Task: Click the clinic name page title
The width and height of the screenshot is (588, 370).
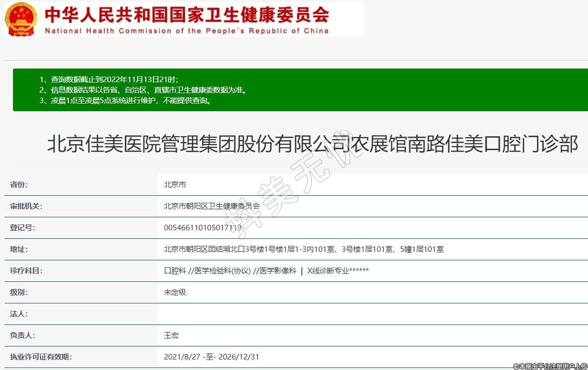Action: click(x=312, y=144)
